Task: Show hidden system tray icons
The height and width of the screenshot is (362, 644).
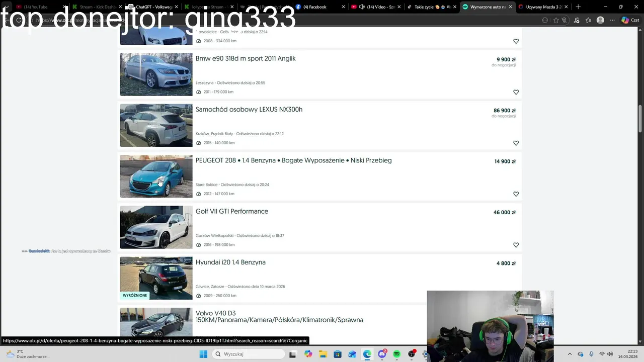Action: (x=570, y=354)
